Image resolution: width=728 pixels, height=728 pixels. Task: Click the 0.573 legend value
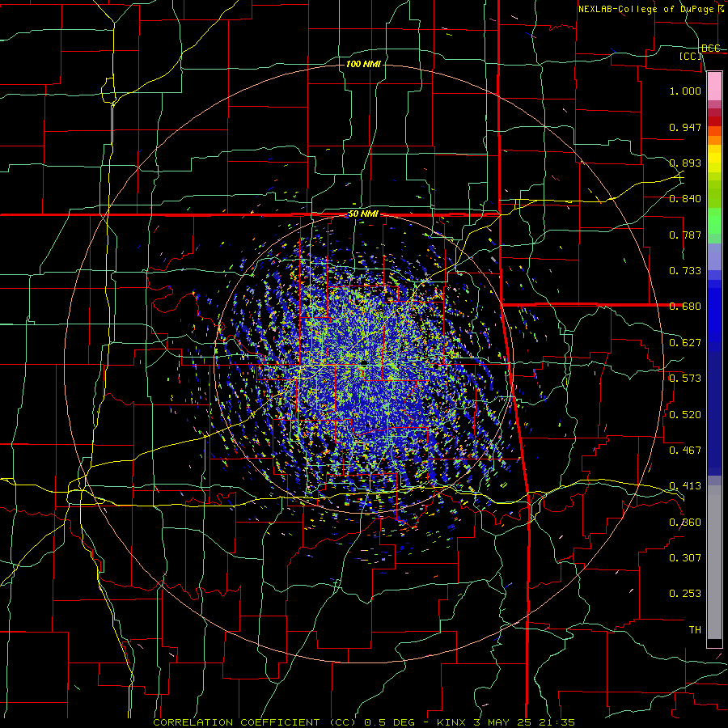(x=685, y=379)
